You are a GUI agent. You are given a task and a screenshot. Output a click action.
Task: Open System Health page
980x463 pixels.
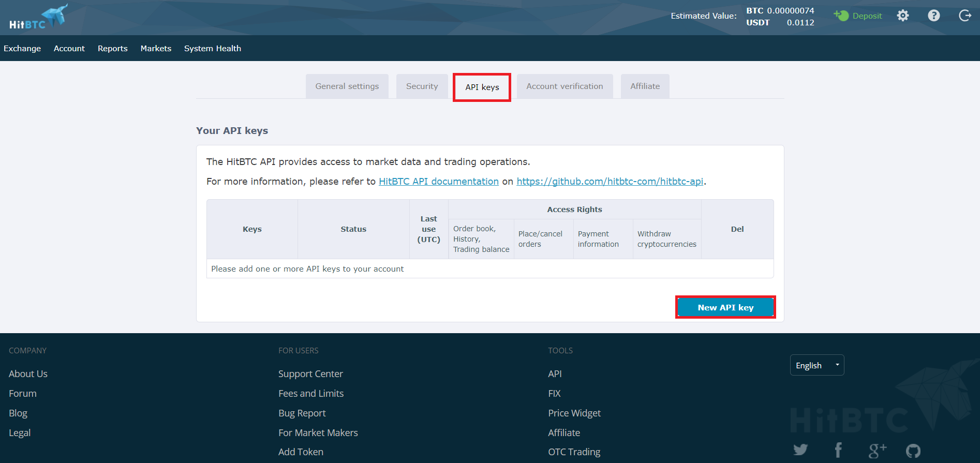[213, 48]
